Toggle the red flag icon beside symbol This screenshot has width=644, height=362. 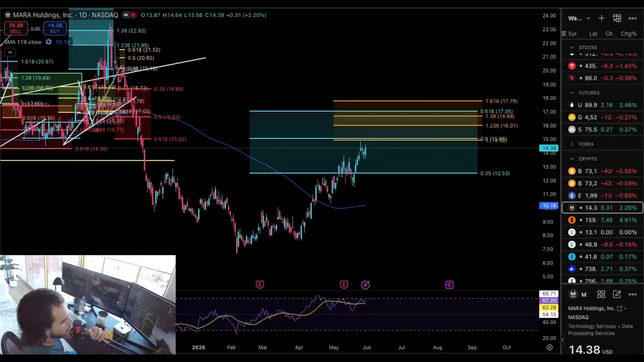pos(133,15)
